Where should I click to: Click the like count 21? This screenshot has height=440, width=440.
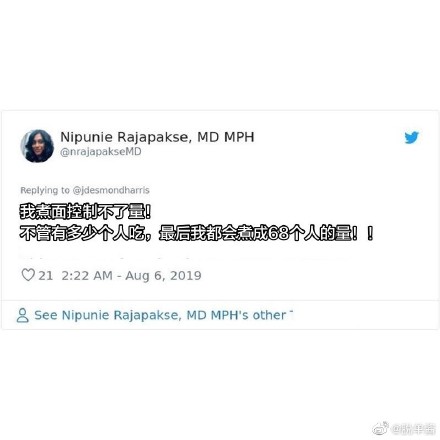click(45, 276)
